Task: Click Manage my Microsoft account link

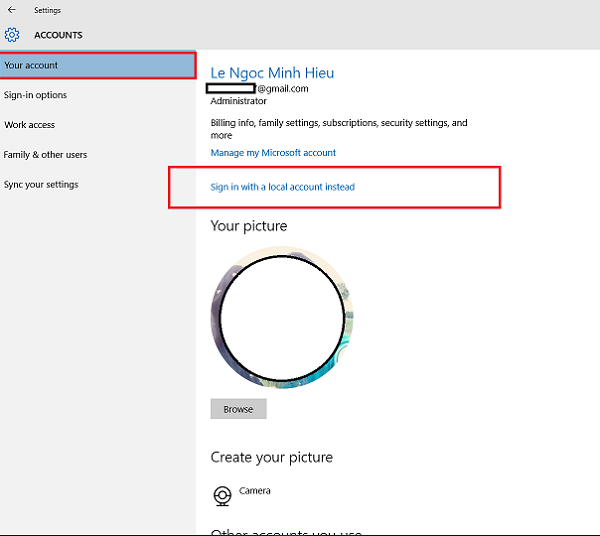Action: pyautogui.click(x=273, y=153)
